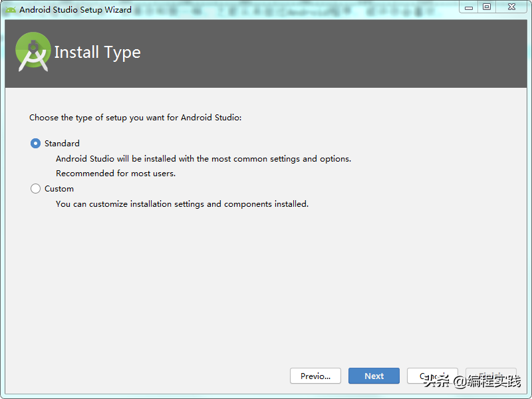Maximize the Setup Wizard window

(x=487, y=7)
